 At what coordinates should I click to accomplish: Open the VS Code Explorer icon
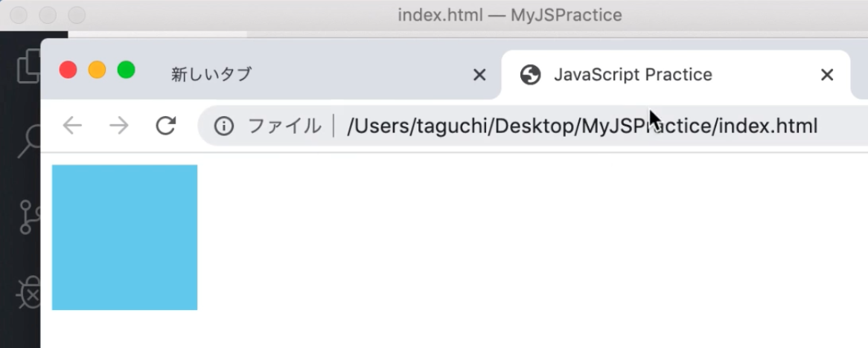tap(27, 65)
